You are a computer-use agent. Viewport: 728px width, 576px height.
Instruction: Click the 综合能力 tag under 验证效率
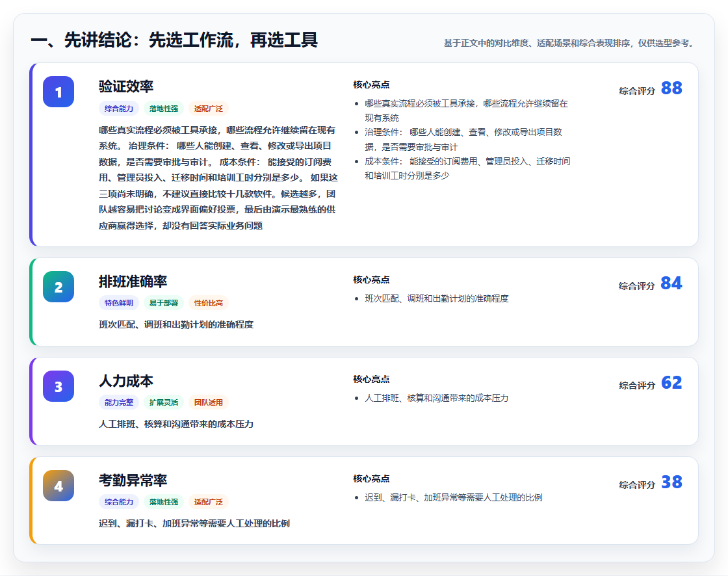tap(119, 108)
